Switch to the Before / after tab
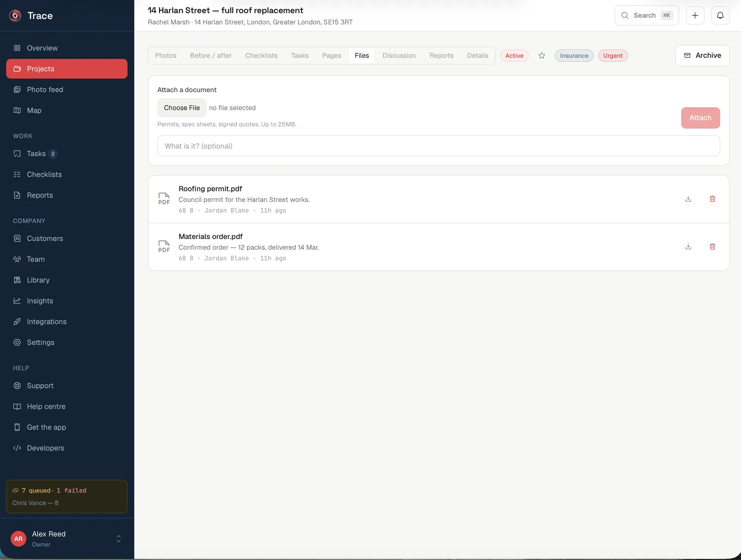741x560 pixels. [x=211, y=56]
